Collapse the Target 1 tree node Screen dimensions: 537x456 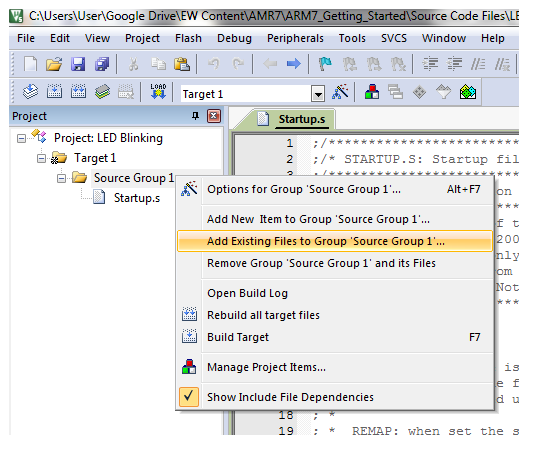(x=41, y=159)
